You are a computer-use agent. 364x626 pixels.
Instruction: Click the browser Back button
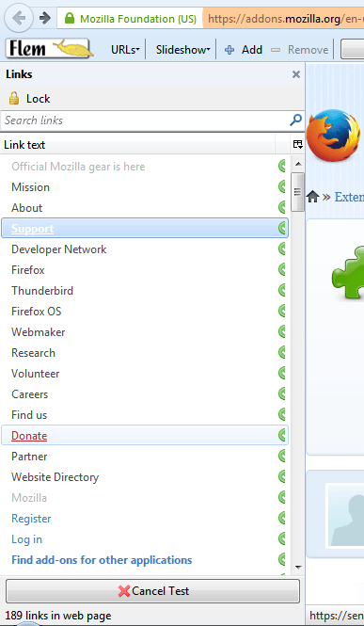[18, 18]
